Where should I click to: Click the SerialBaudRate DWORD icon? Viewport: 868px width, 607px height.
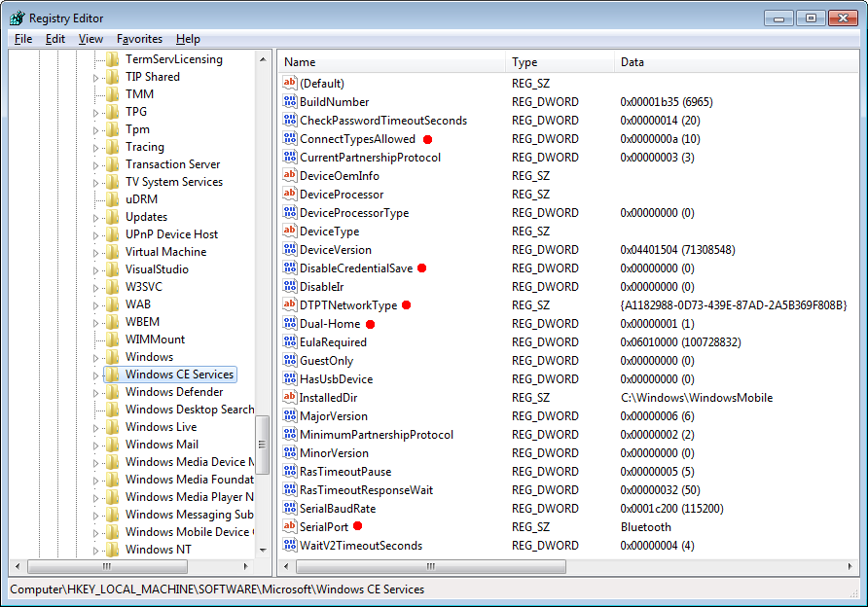[290, 508]
